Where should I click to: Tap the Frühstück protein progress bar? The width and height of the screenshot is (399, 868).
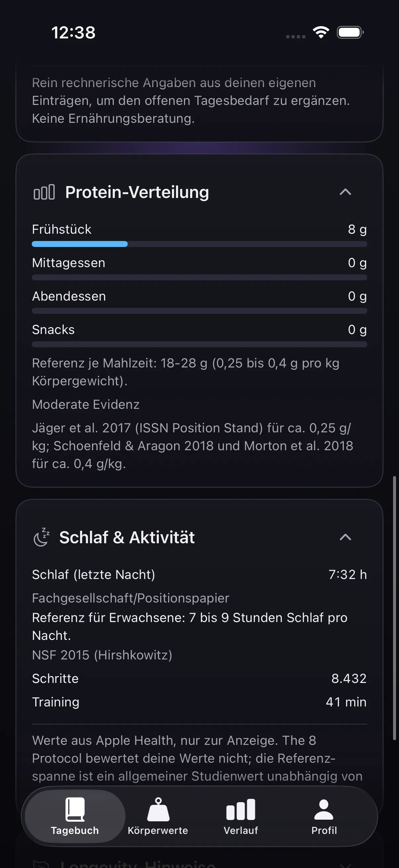199,244
